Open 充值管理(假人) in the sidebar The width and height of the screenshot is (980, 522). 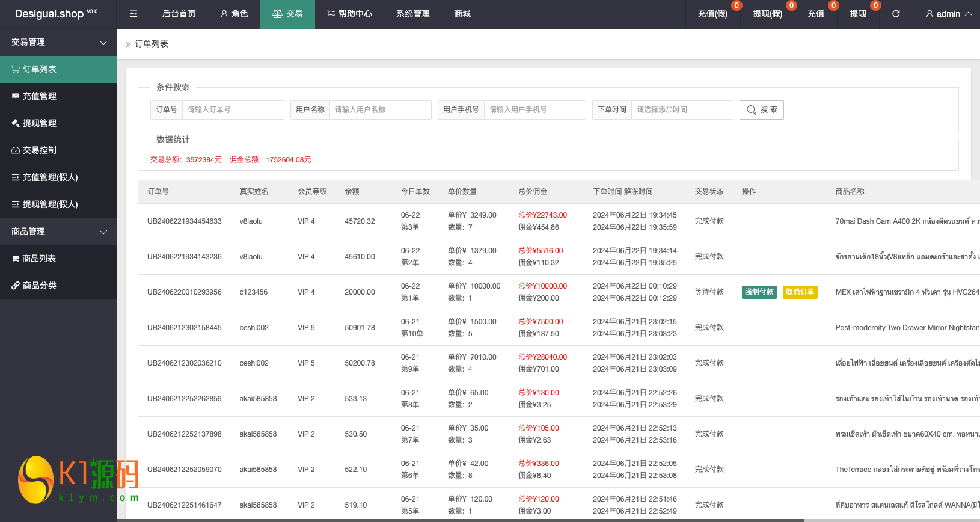tap(58, 177)
